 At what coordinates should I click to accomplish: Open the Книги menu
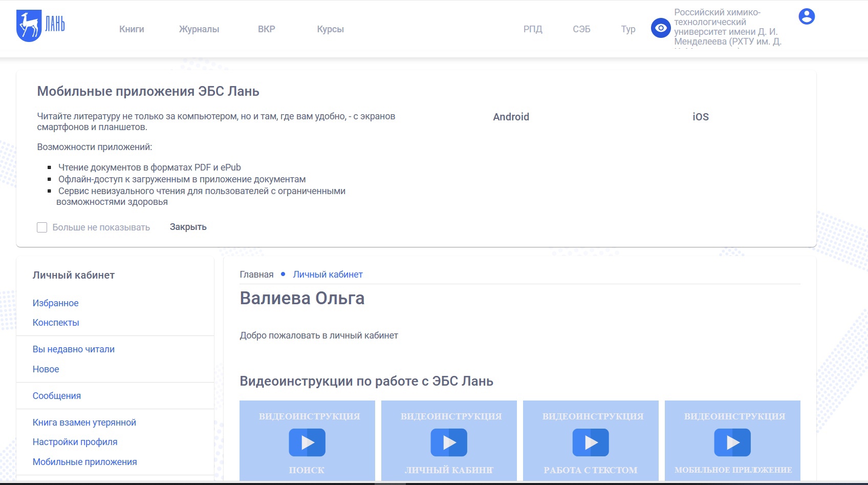tap(132, 29)
